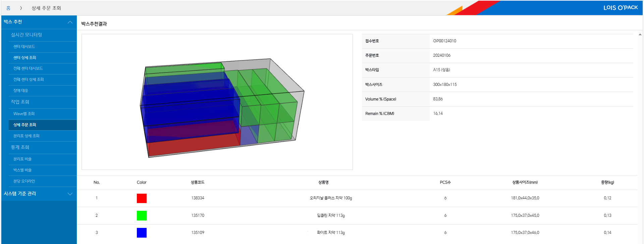The width and height of the screenshot is (644, 244).
Task: Open Wave별 조회 menu item
Action: click(24, 114)
